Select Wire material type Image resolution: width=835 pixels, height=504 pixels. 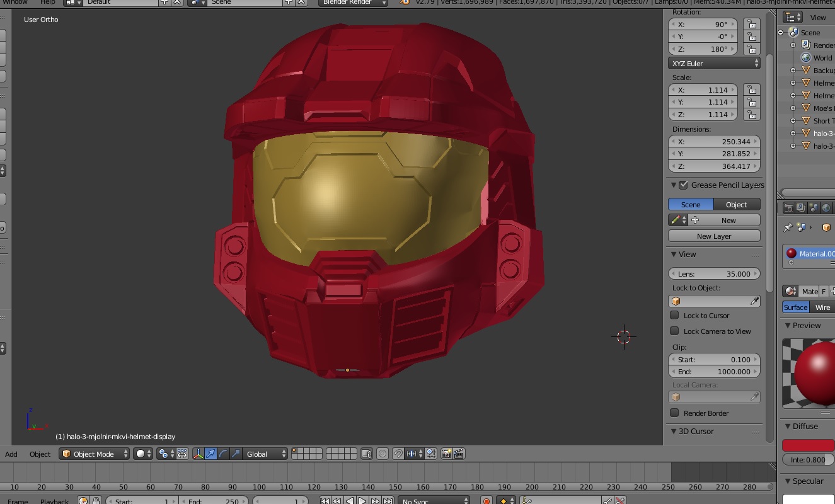coord(822,307)
